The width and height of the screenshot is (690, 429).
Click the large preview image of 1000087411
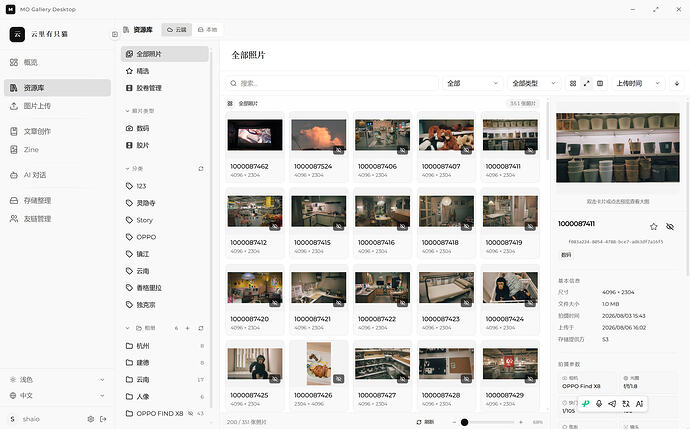click(x=617, y=148)
